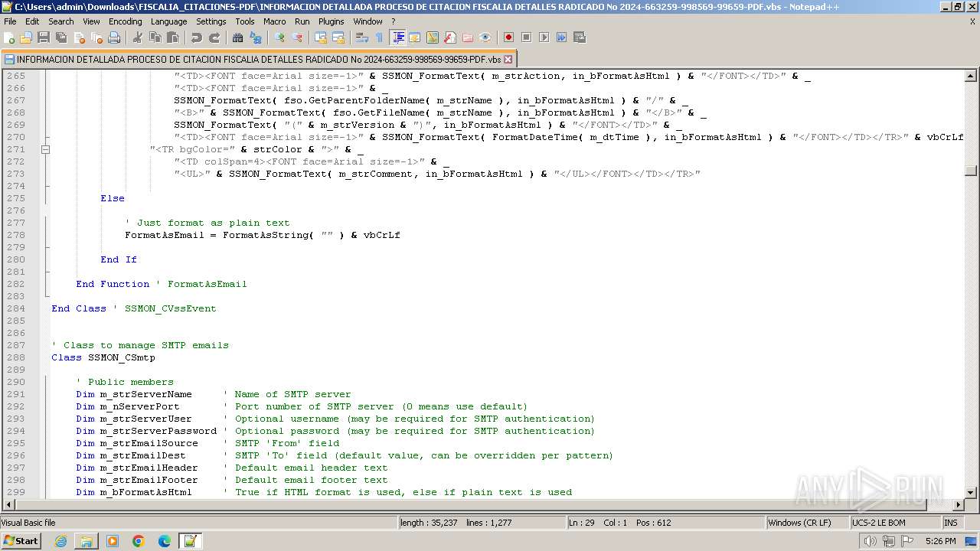Screen dimensions: 980x551
Task: Open the Windows Start menu
Action: point(21,541)
